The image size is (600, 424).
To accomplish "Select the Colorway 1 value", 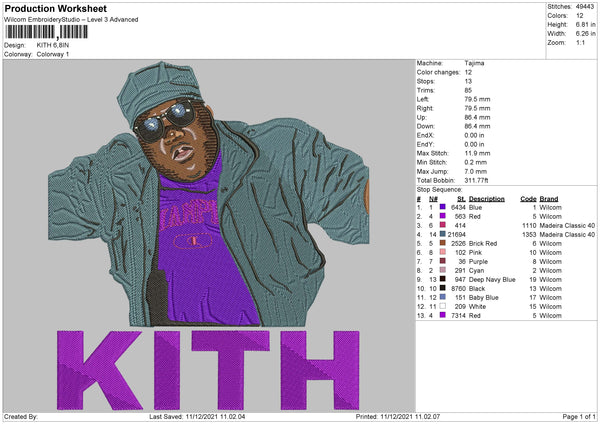I will (53, 54).
